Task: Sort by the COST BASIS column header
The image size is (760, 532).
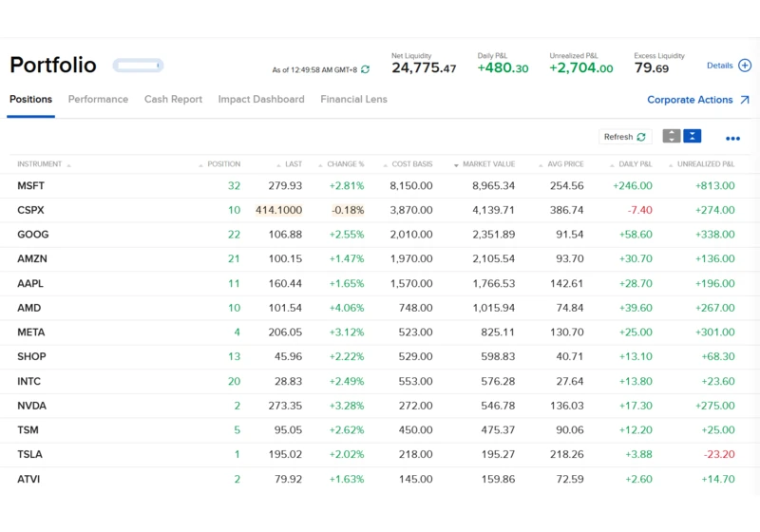Action: 412,164
